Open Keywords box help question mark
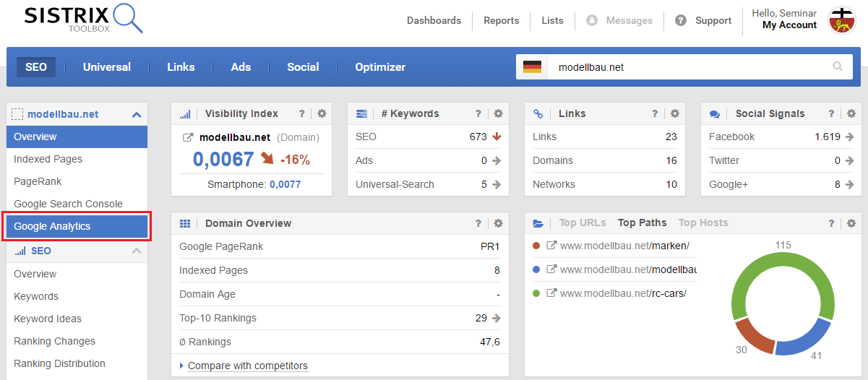The image size is (868, 380). (x=478, y=113)
